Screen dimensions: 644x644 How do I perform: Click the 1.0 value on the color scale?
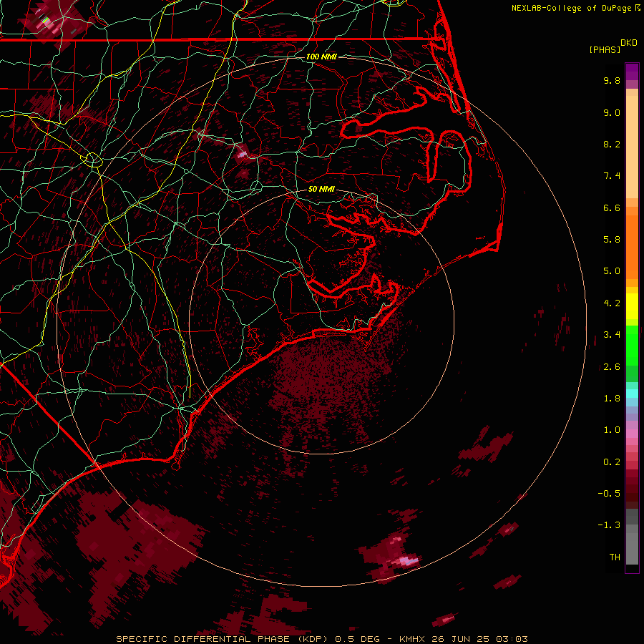(x=612, y=430)
